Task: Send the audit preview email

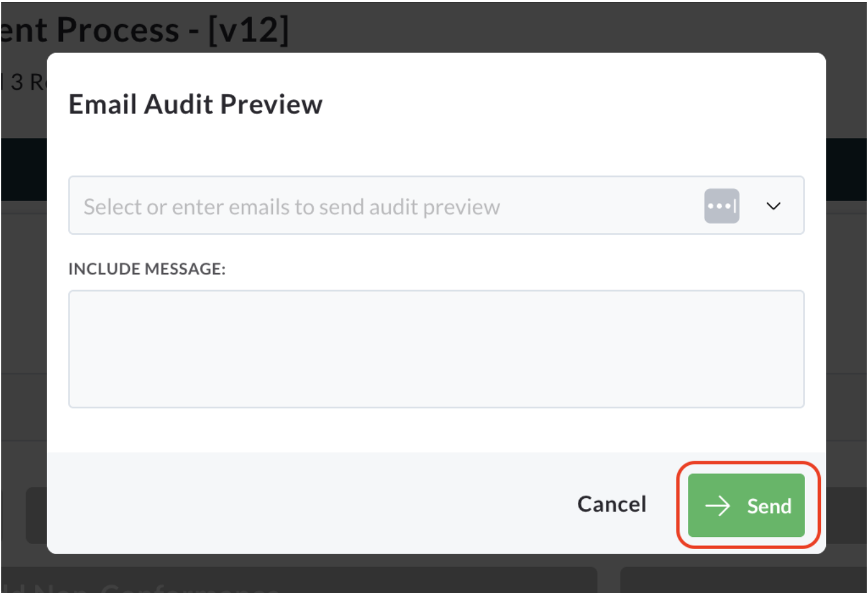Action: pos(746,506)
